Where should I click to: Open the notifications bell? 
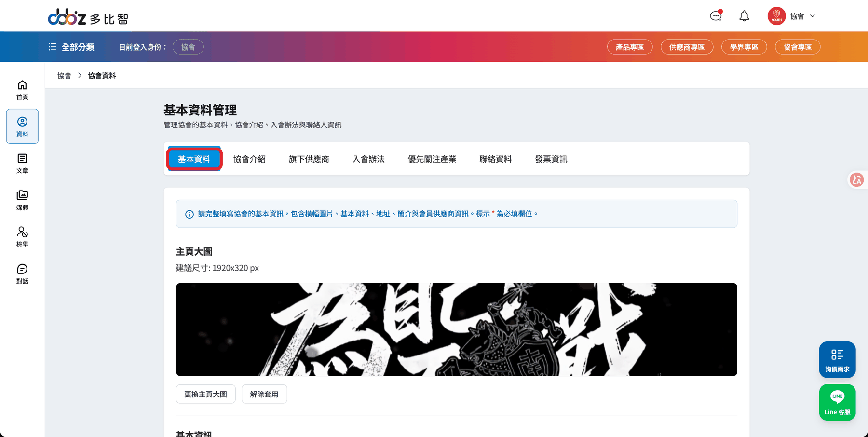point(744,16)
